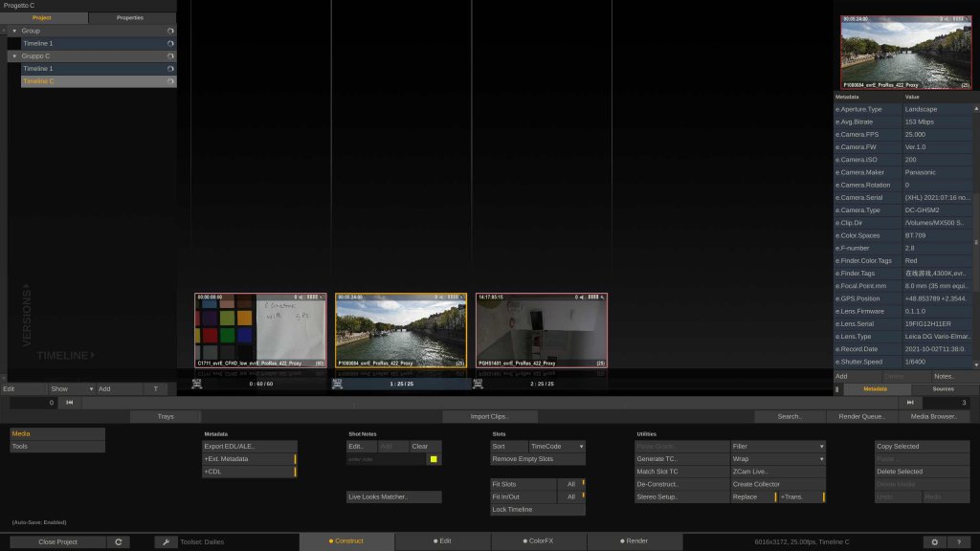Click Remove Empty Slots
Viewport: 980px width, 551px height.
(538, 459)
